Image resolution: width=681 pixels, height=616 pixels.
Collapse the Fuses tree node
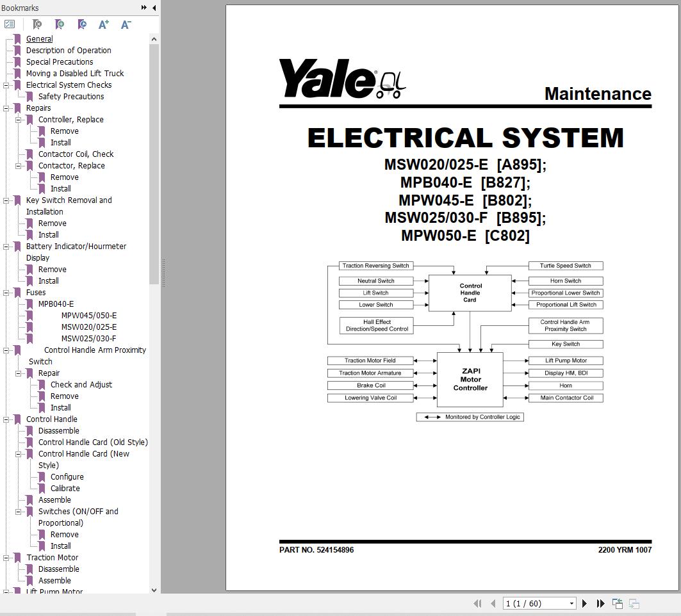(6, 293)
